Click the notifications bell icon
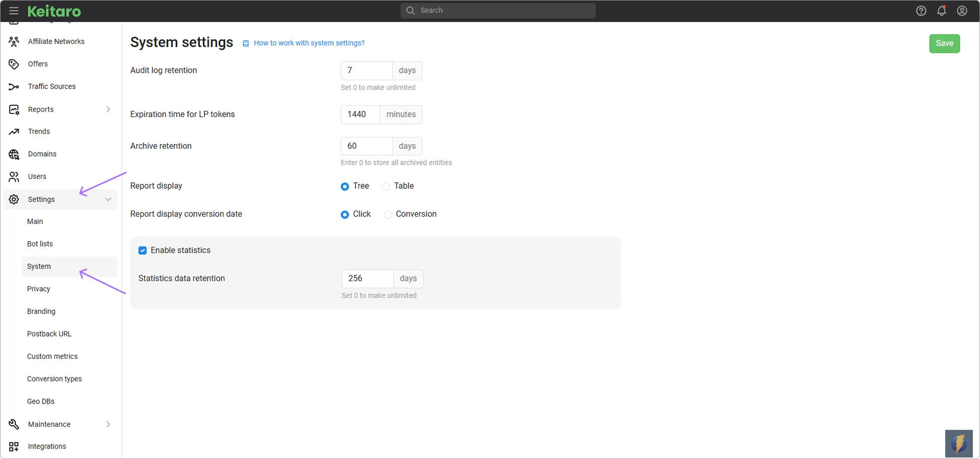Screen dimensions: 980x459 tap(942, 10)
